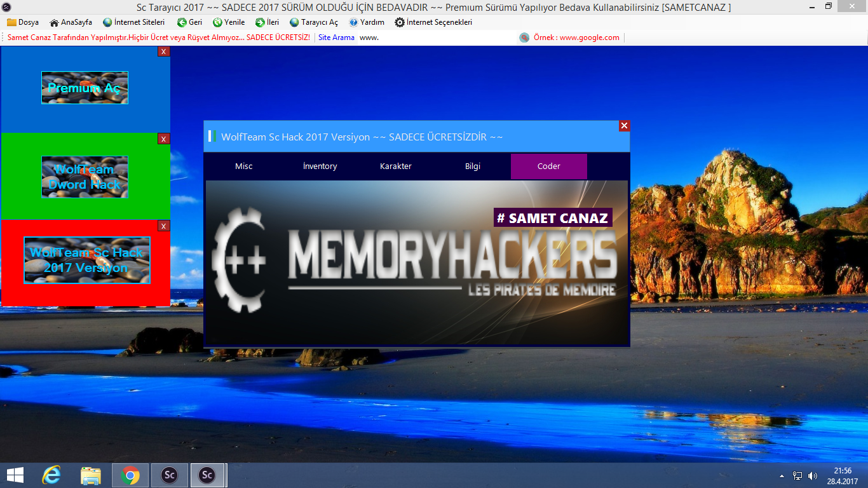Click the # SAMET CANAZ label
Viewport: 868px width, 488px height.
point(553,218)
